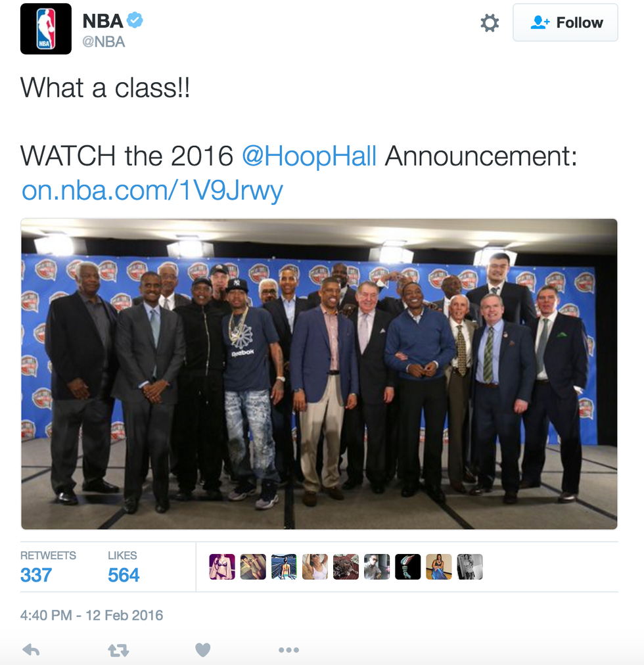Click the black torch logo liker avatar
The image size is (644, 665).
coord(407,566)
